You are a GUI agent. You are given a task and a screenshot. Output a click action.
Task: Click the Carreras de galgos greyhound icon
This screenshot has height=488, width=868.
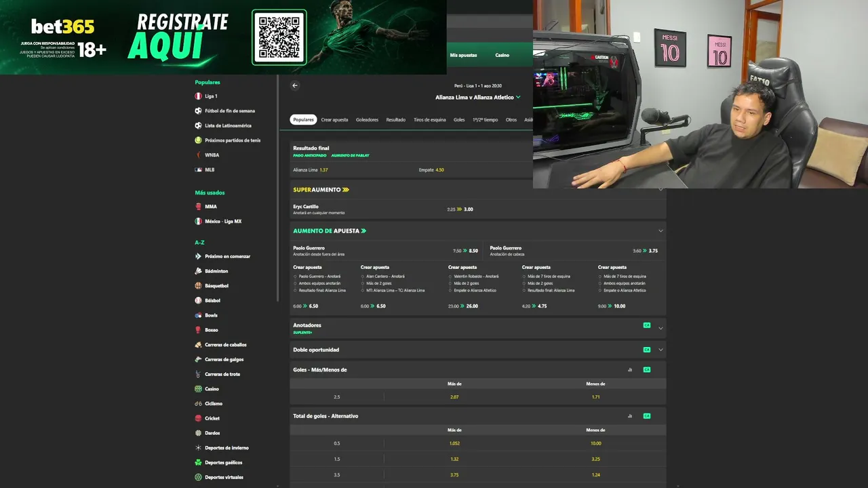point(198,359)
